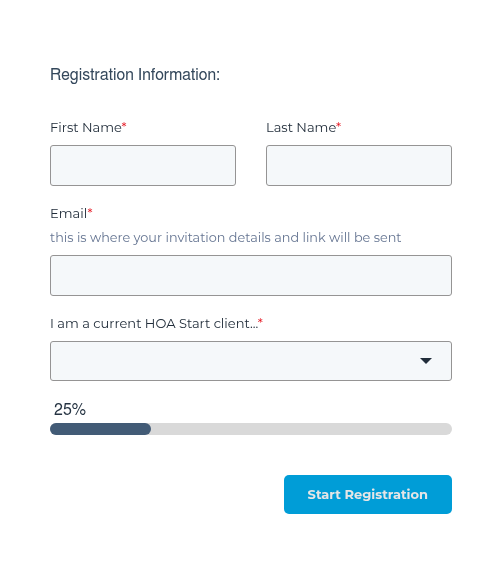Click red asterisk after HOA Start client
This screenshot has width=502, height=564.
pyautogui.click(x=260, y=321)
